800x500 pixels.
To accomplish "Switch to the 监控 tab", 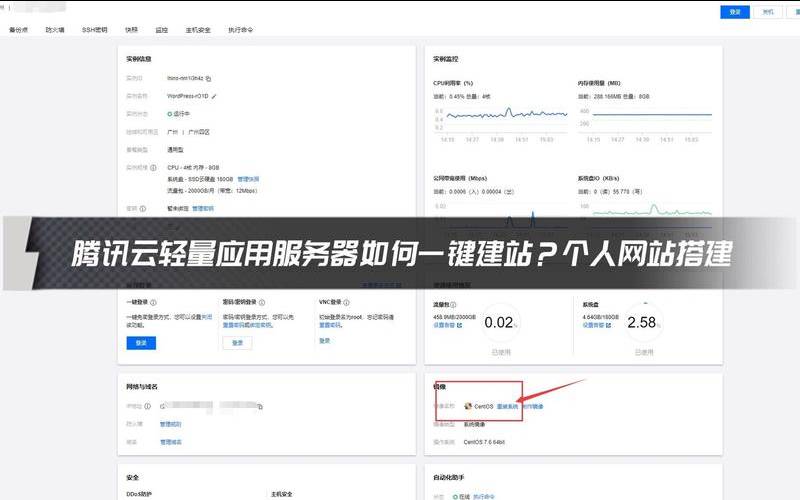I will pos(162,30).
